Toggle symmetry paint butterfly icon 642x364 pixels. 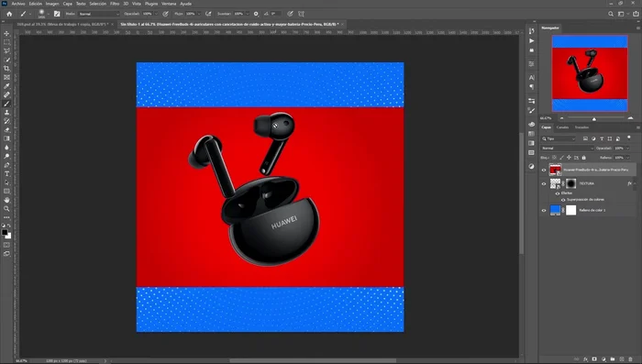click(301, 14)
